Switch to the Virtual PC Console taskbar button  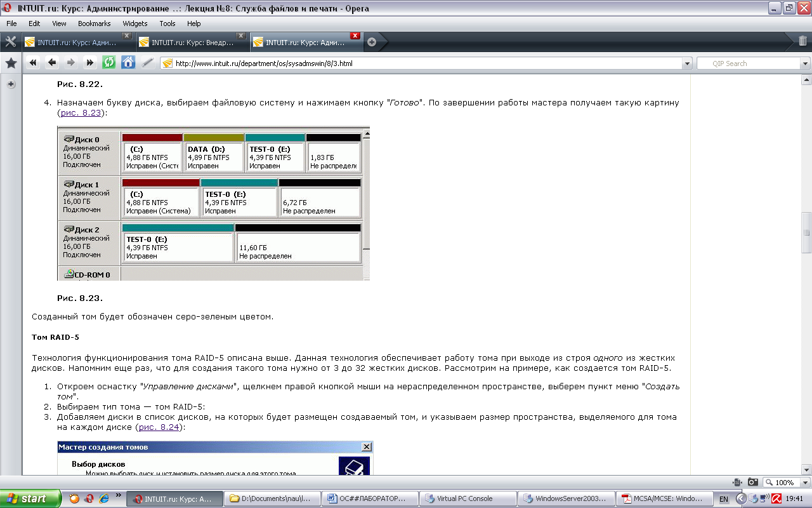tap(469, 498)
